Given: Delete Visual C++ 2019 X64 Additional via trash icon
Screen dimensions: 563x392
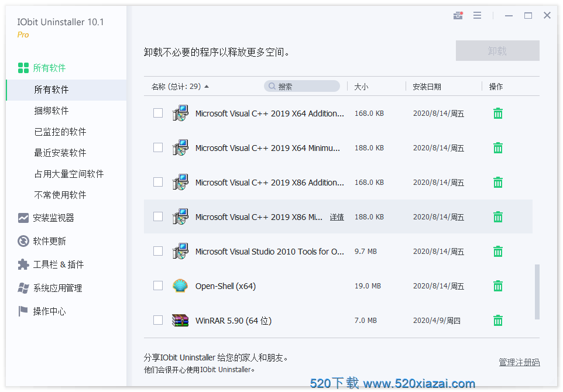Looking at the screenshot, I should 498,114.
